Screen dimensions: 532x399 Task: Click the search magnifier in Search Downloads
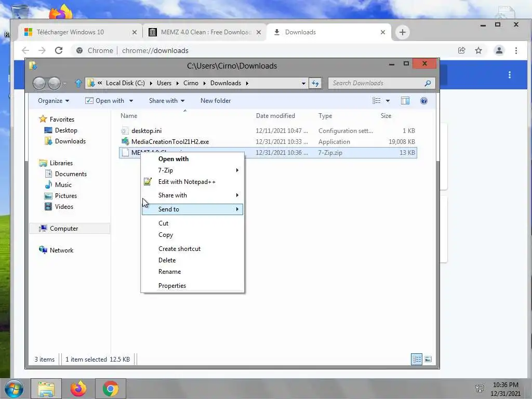pyautogui.click(x=428, y=83)
